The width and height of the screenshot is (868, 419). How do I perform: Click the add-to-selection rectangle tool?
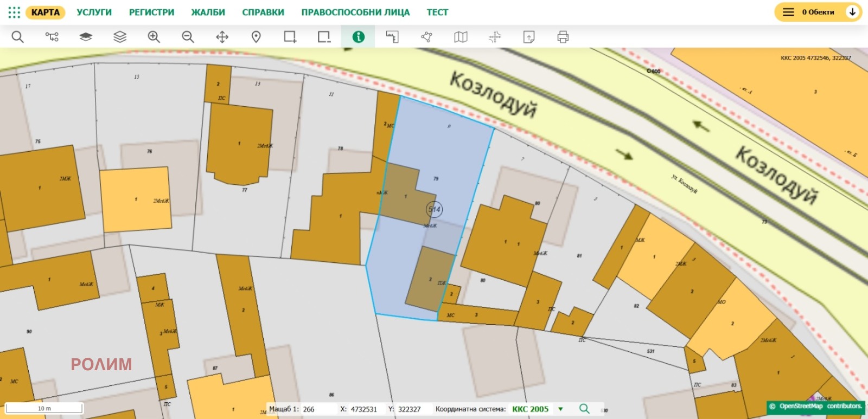click(x=290, y=37)
